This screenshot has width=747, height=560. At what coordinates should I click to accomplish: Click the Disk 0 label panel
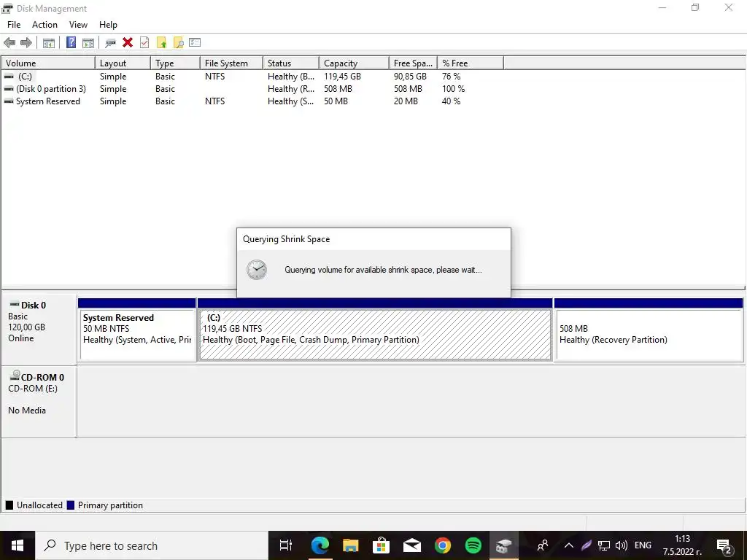[39, 330]
